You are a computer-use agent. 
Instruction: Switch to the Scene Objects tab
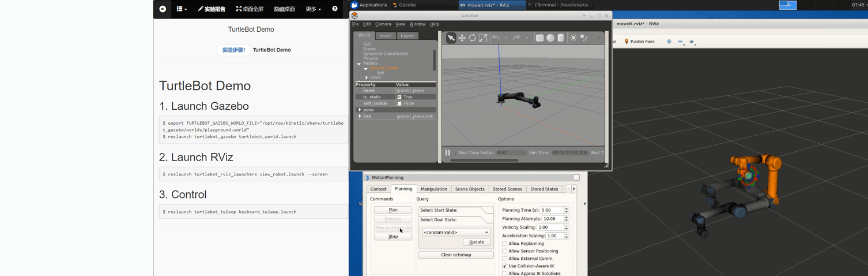[x=470, y=189]
